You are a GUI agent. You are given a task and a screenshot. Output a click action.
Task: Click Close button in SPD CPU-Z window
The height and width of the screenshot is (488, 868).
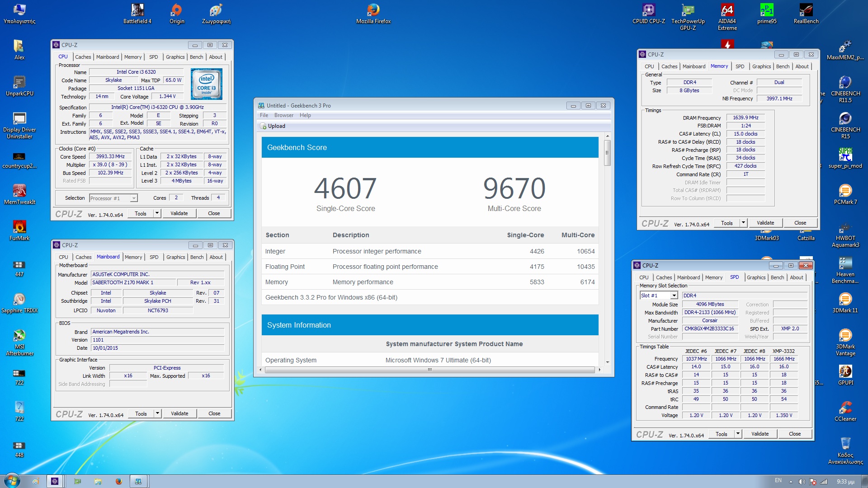[795, 434]
